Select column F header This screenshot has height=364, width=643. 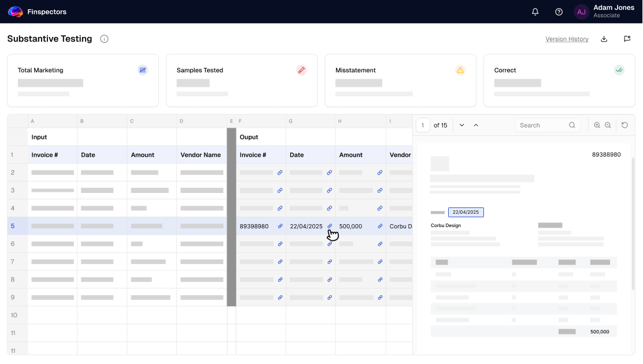pyautogui.click(x=261, y=121)
